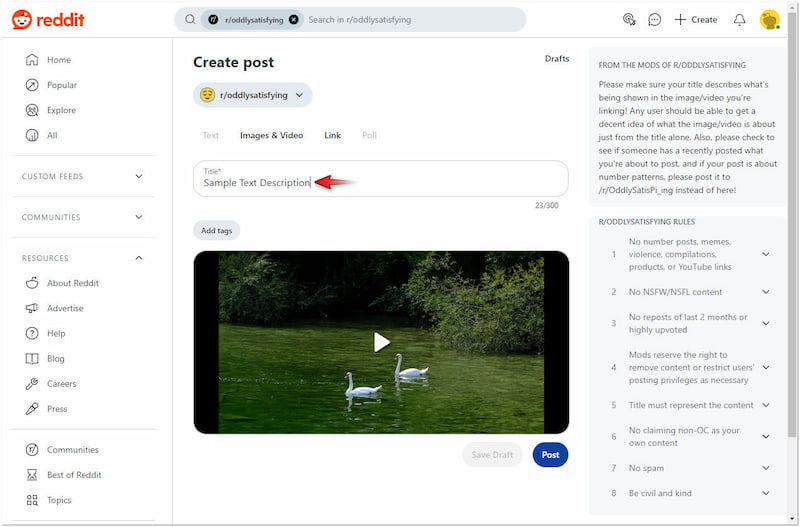Play the swan video preview
Image resolution: width=800 pixels, height=527 pixels.
click(381, 342)
